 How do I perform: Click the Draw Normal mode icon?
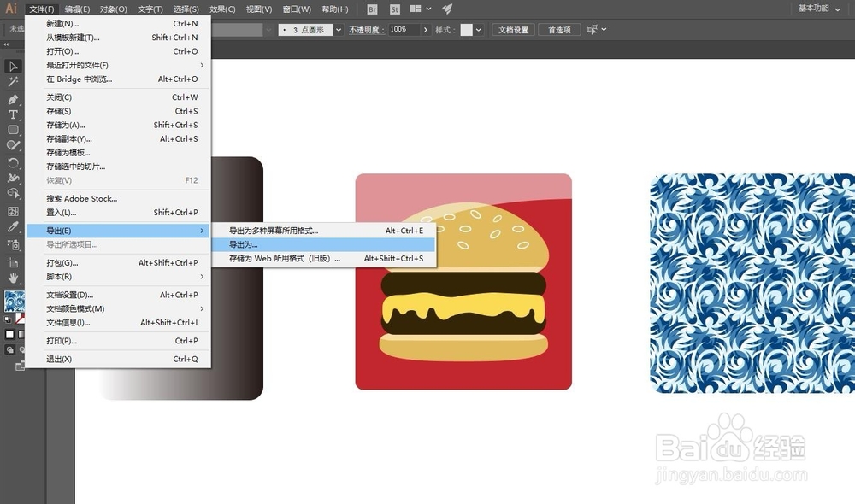[x=9, y=349]
